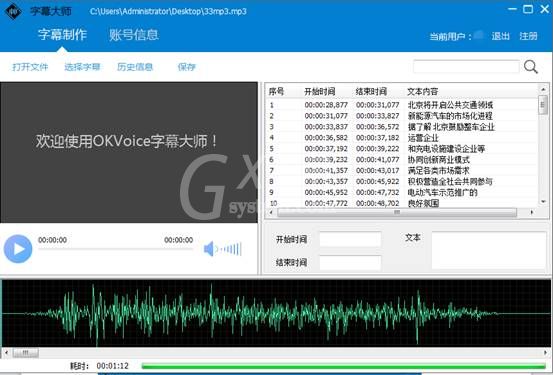Click the file path in title bar

click(x=168, y=11)
